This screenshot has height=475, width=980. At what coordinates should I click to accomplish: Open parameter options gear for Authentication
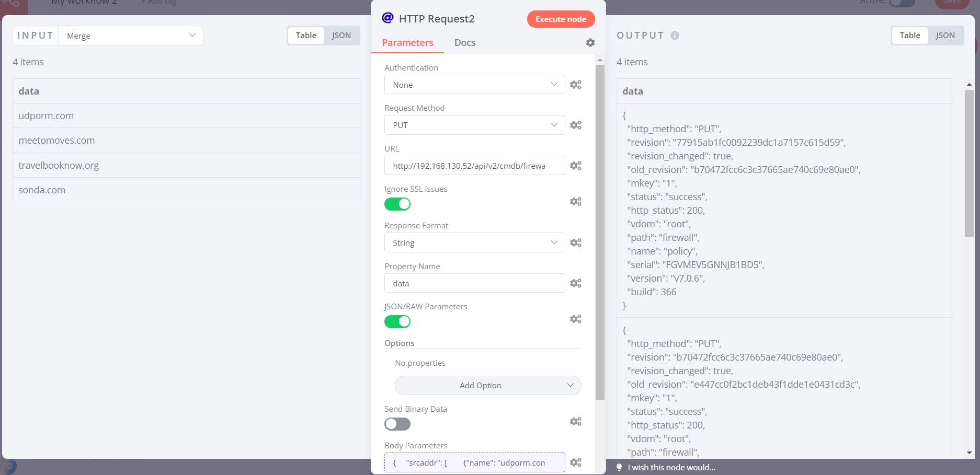pos(576,85)
